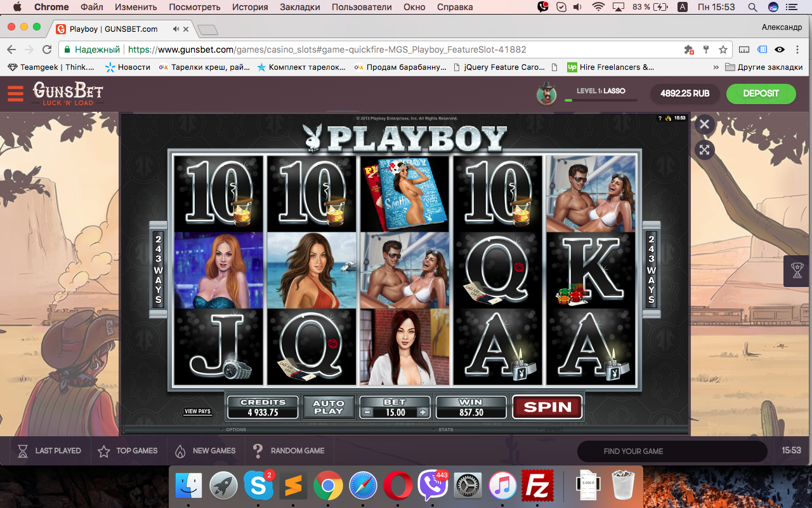This screenshot has height=508, width=812.
Task: Bookmark this page with the star
Action: point(723,50)
